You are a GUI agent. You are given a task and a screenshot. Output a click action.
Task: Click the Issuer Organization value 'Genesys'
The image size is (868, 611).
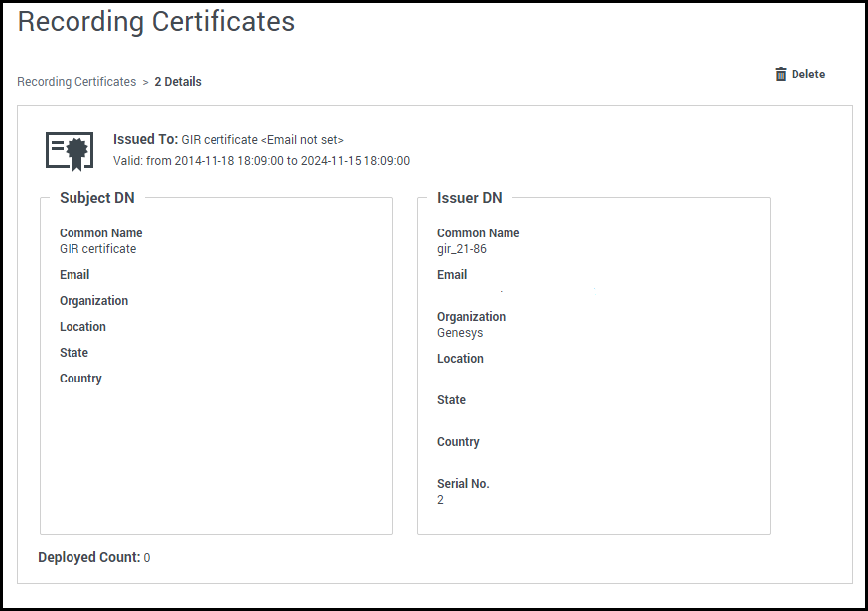tap(460, 333)
